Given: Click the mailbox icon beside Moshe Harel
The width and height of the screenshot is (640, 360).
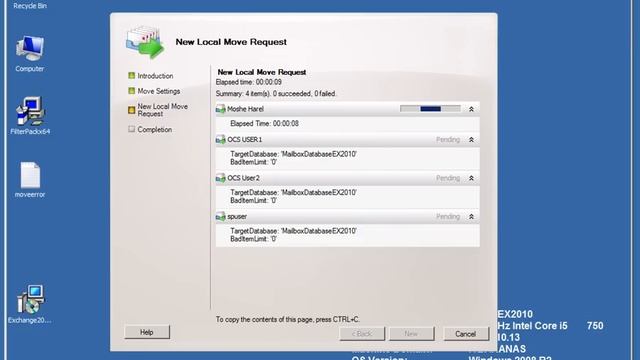Looking at the screenshot, I should [x=220, y=109].
